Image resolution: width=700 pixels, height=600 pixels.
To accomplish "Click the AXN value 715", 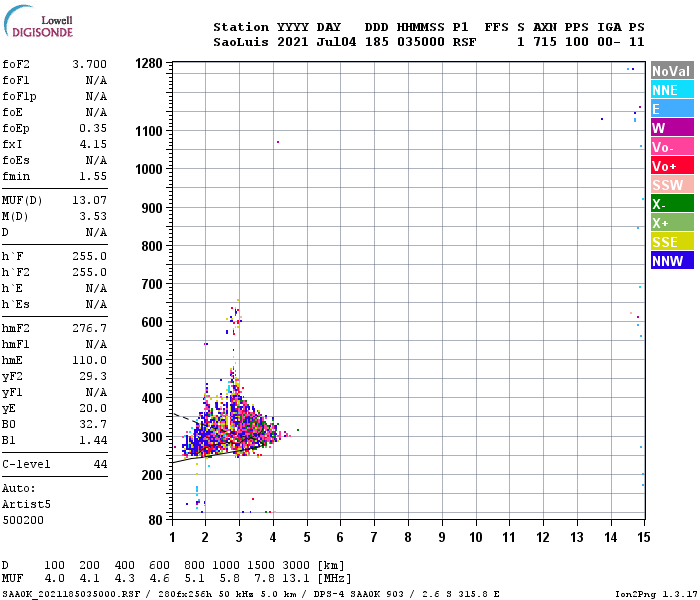I will pos(545,42).
